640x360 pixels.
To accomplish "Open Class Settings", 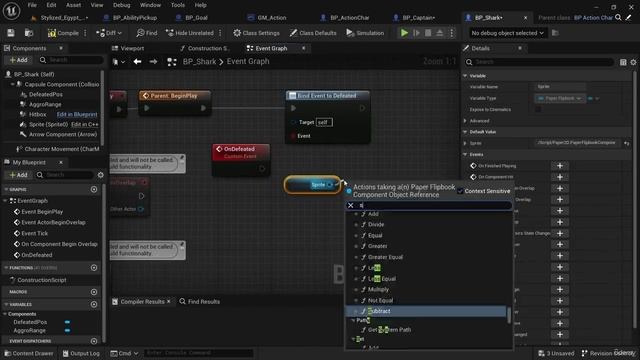I will pyautogui.click(x=256, y=33).
